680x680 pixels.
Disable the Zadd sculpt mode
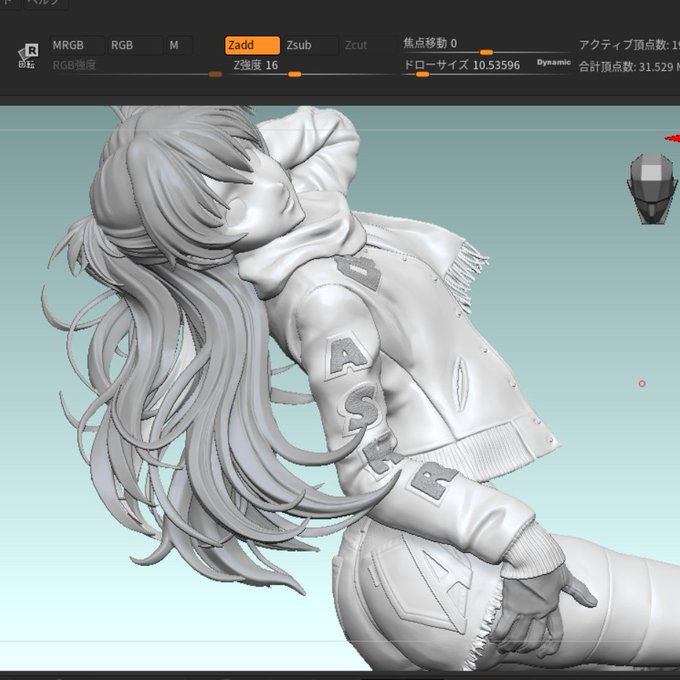[x=252, y=46]
